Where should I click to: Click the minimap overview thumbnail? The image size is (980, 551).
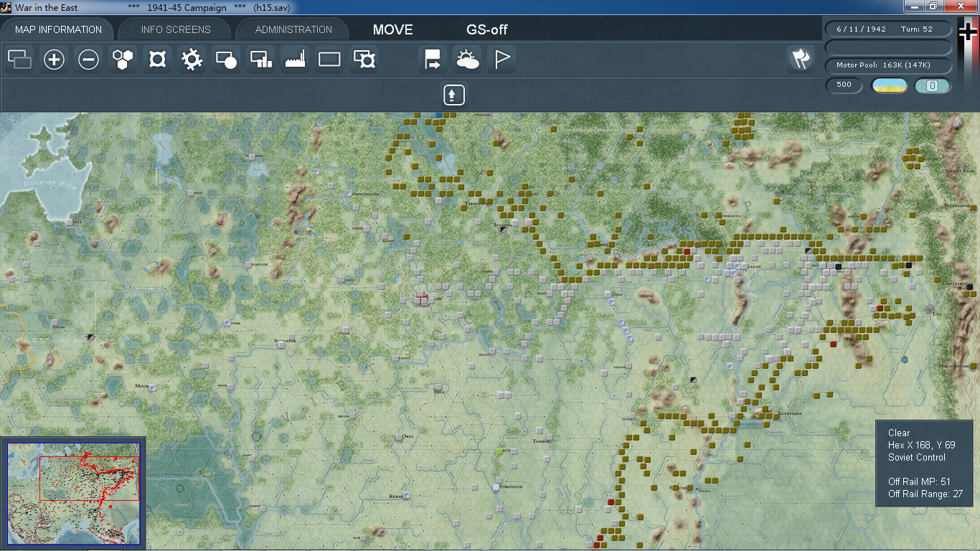[x=74, y=494]
